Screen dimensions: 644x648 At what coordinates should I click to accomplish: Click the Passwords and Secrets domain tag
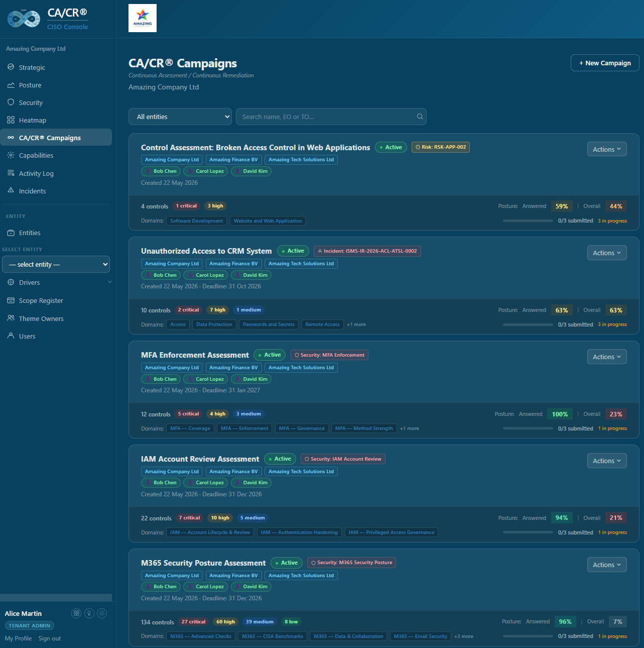pyautogui.click(x=269, y=325)
